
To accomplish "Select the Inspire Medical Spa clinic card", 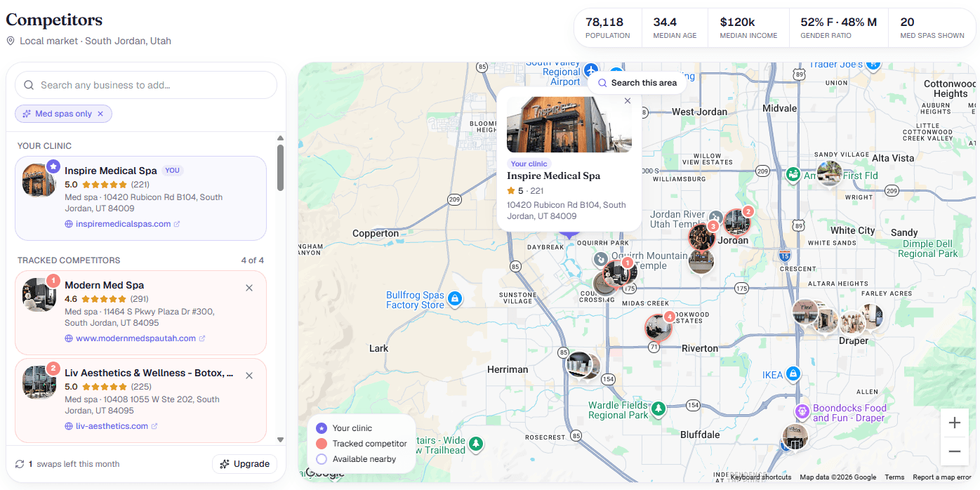I will click(140, 198).
